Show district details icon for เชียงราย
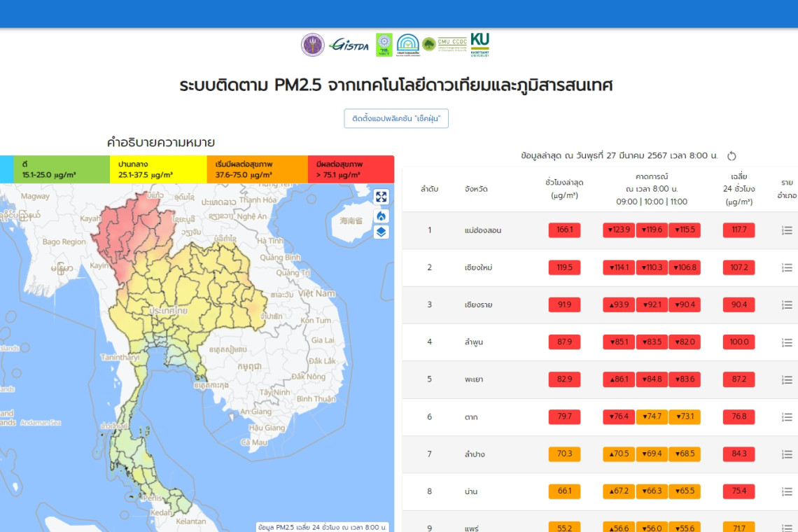Viewport: 798px width, 532px height. (787, 304)
